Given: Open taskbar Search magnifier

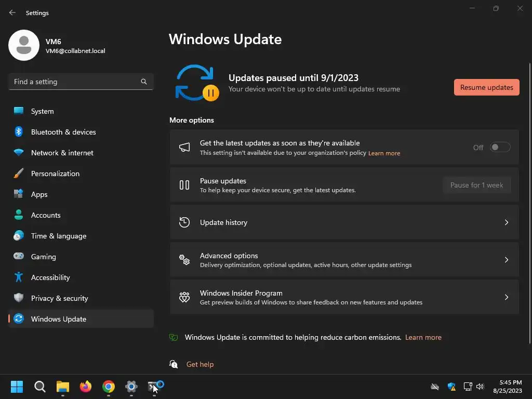Looking at the screenshot, I should point(39,387).
